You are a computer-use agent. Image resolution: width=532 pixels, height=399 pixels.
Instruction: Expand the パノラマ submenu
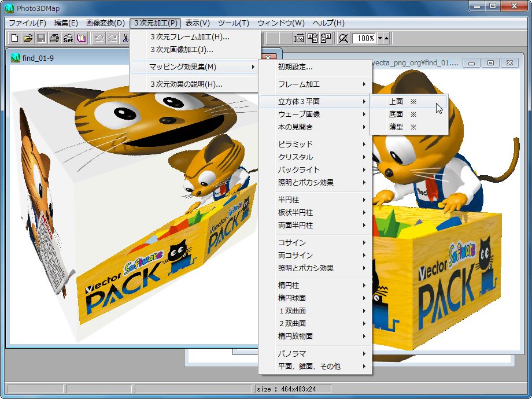click(x=315, y=353)
